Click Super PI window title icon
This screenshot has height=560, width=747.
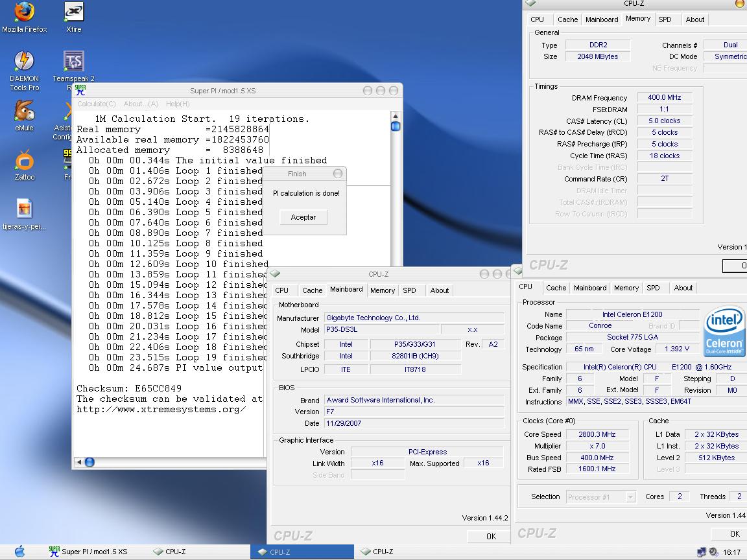(80, 90)
